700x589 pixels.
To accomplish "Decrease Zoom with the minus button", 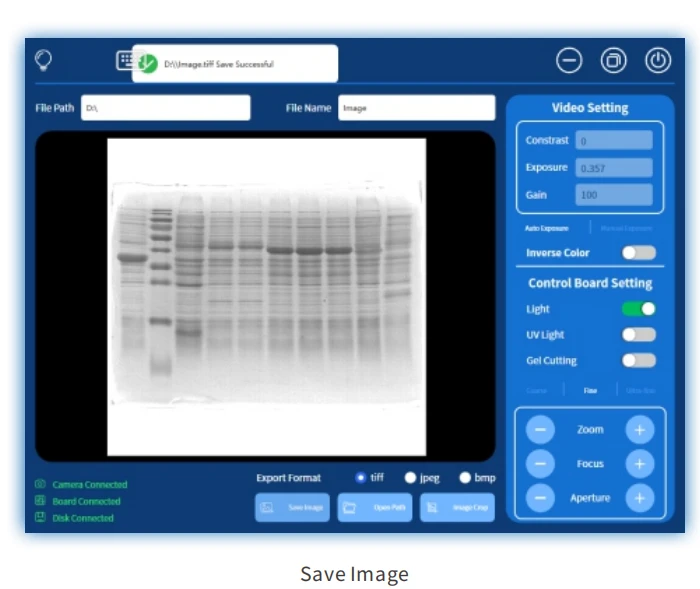I will tap(540, 430).
